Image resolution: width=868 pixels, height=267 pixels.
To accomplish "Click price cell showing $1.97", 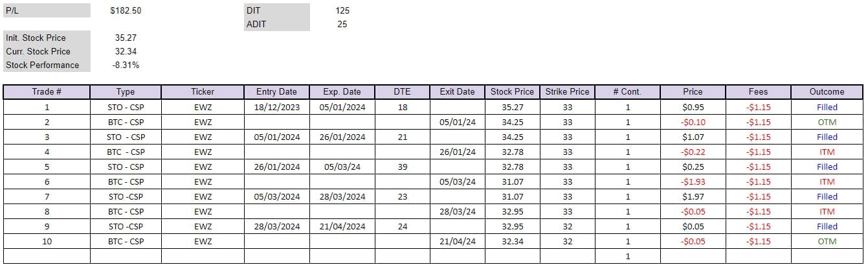I will [x=693, y=196].
